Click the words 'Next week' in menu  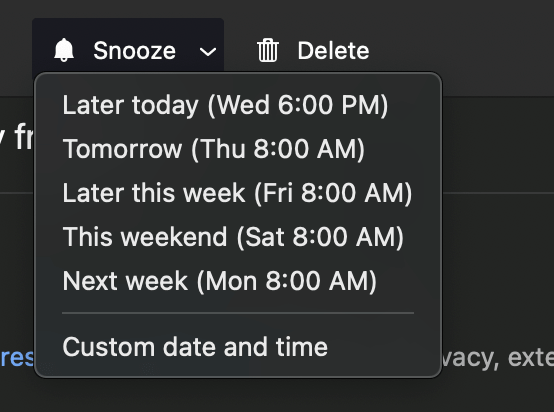[x=125, y=281]
